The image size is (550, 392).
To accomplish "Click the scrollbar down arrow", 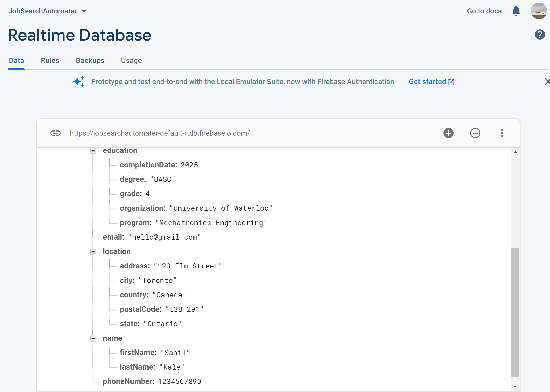I will click(x=515, y=386).
